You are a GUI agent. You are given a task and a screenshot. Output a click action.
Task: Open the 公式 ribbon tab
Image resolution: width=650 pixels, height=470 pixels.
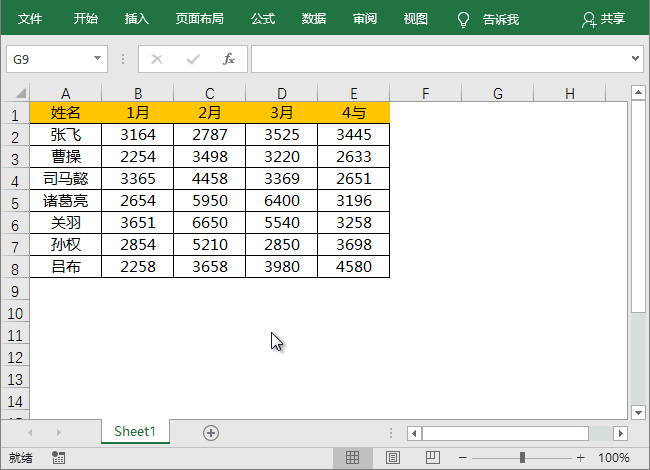pos(263,19)
